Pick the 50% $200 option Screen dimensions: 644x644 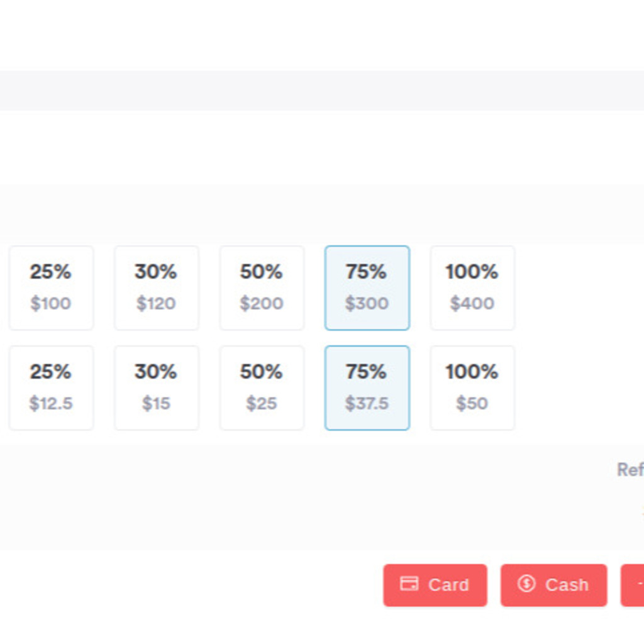(262, 288)
